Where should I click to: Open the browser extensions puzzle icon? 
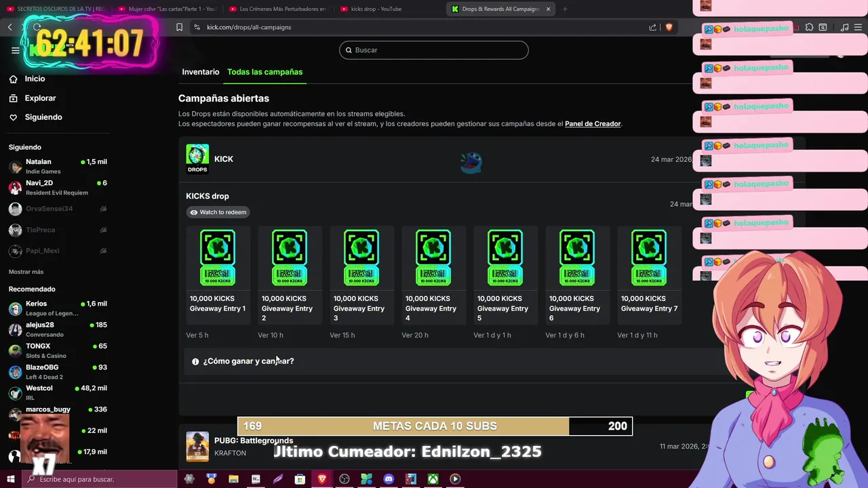(809, 27)
